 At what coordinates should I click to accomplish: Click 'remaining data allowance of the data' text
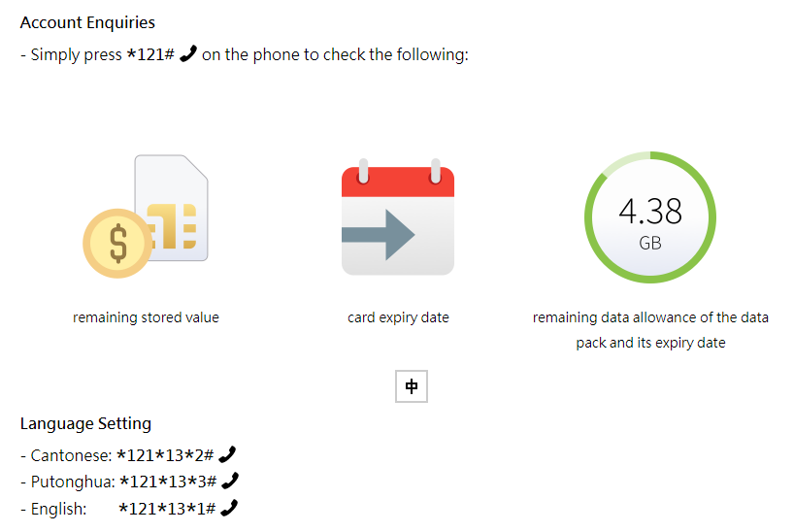click(x=650, y=317)
